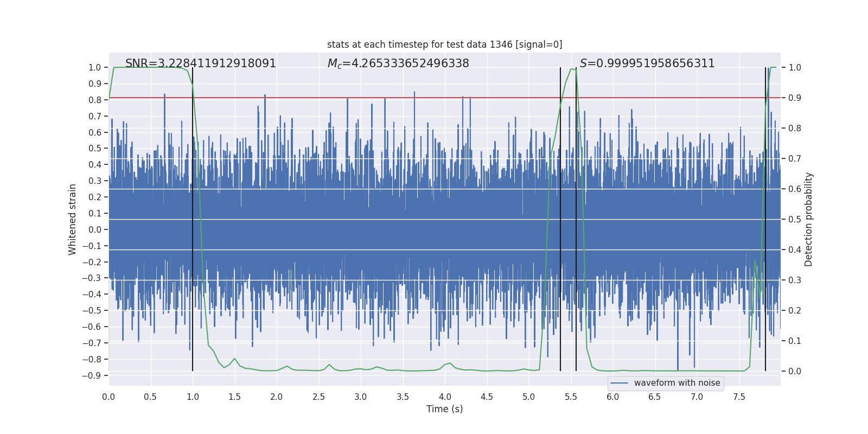This screenshot has width=868, height=434.
Task: Click the Mc=4.265333652496338 chirp mass annotation
Action: (398, 63)
